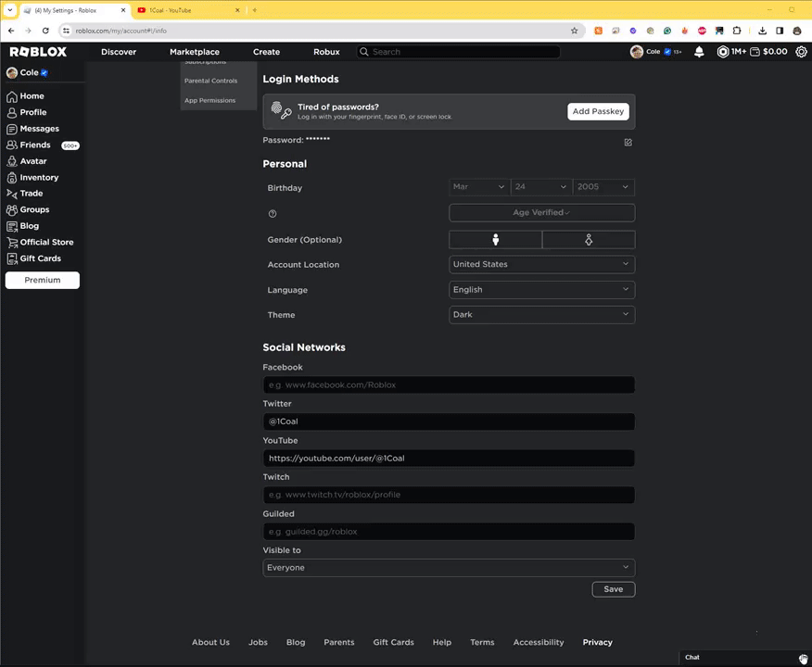Image resolution: width=812 pixels, height=667 pixels.
Task: Open the Create menu
Action: (266, 52)
